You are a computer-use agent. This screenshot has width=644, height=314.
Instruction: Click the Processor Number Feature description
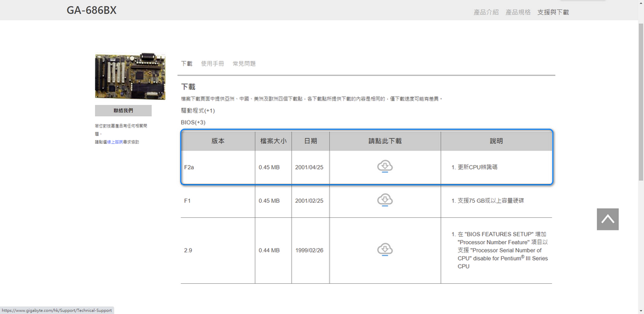click(502, 250)
